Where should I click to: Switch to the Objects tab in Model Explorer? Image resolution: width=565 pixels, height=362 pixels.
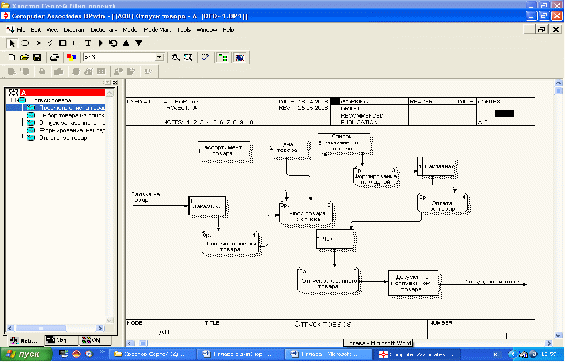coord(95,340)
